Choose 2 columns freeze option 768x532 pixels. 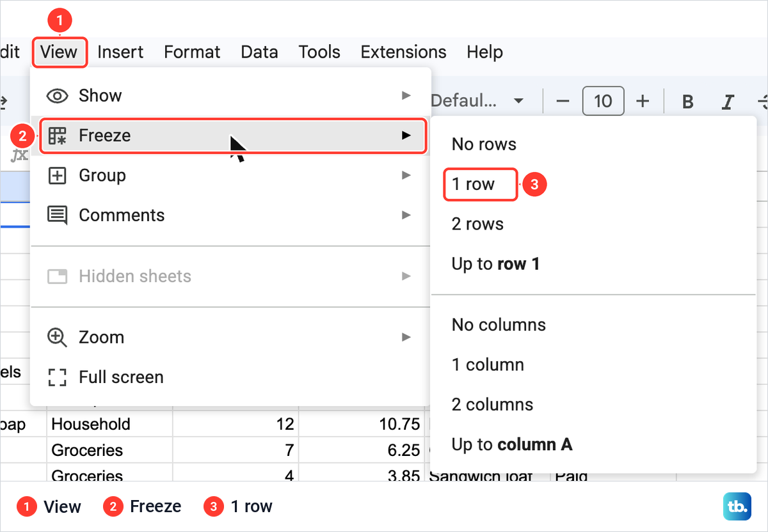(x=594, y=405)
